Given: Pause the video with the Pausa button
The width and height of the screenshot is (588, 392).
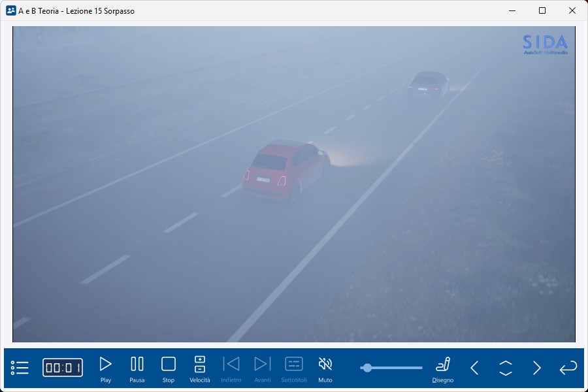Looking at the screenshot, I should pos(137,368).
